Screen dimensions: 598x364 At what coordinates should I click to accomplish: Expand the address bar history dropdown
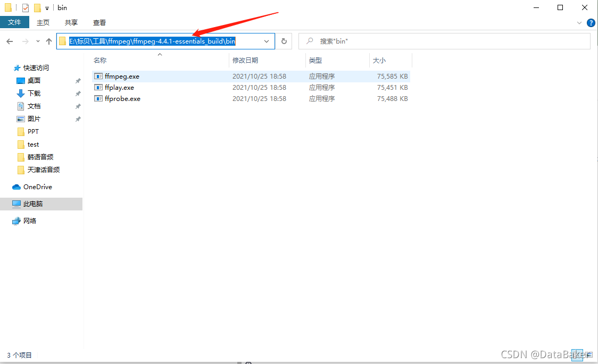[267, 41]
